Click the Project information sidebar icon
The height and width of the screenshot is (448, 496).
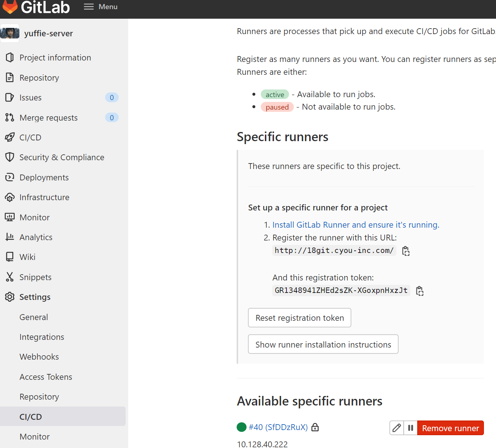(x=10, y=58)
